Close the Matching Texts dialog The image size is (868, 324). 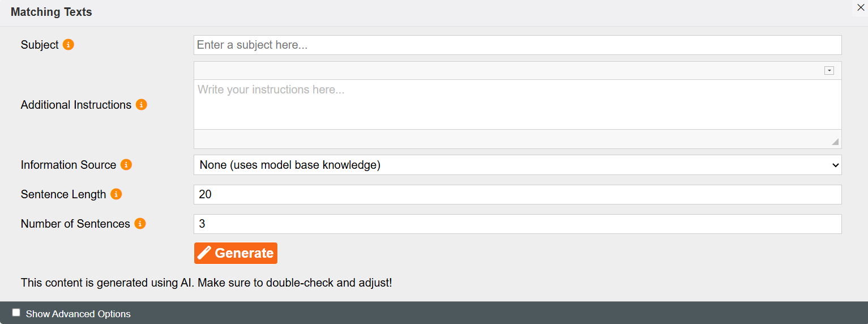861,7
